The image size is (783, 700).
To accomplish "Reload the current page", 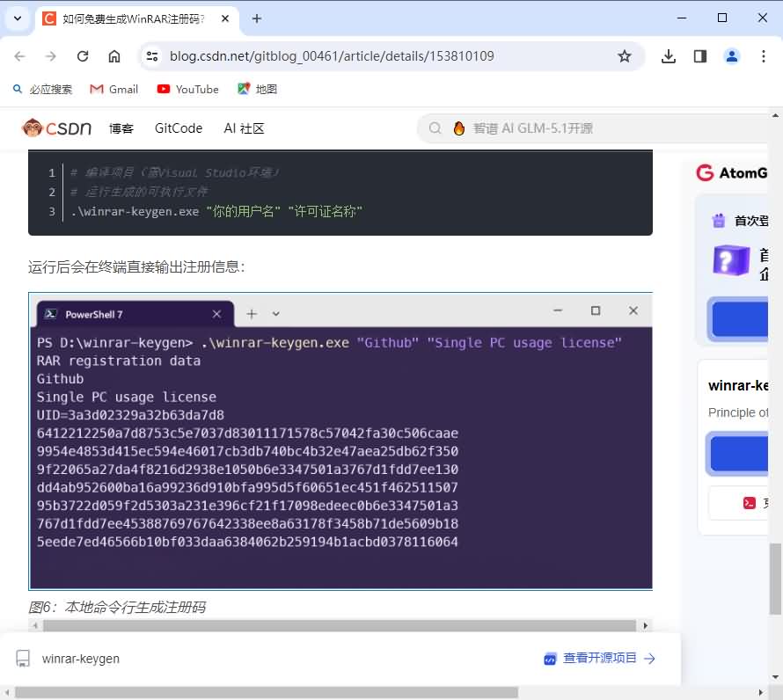I will 83,56.
